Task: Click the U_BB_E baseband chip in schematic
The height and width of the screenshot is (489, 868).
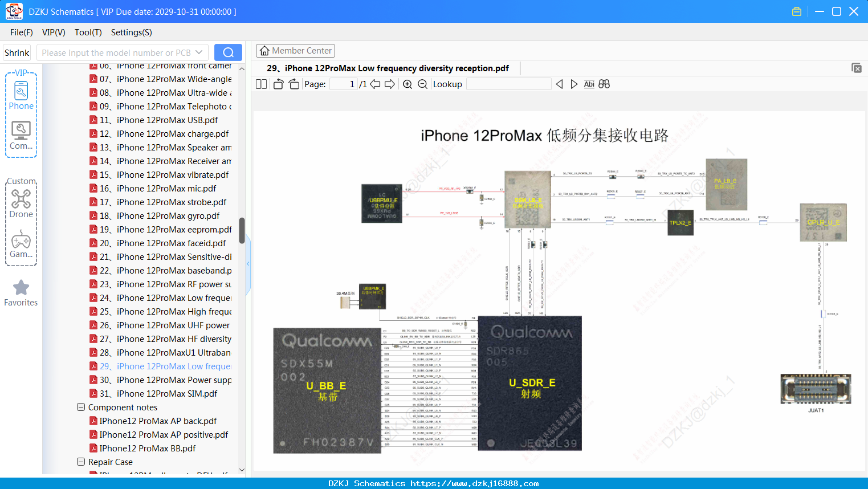Action: (327, 390)
